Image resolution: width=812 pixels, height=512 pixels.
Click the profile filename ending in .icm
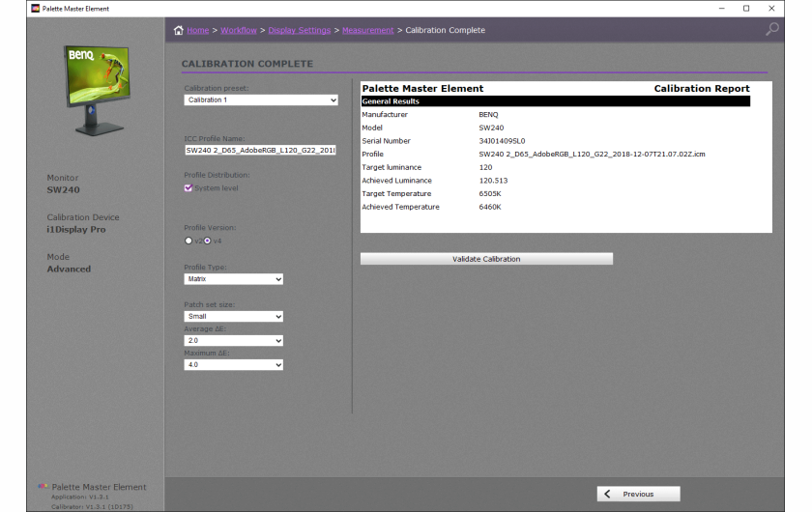pos(592,155)
